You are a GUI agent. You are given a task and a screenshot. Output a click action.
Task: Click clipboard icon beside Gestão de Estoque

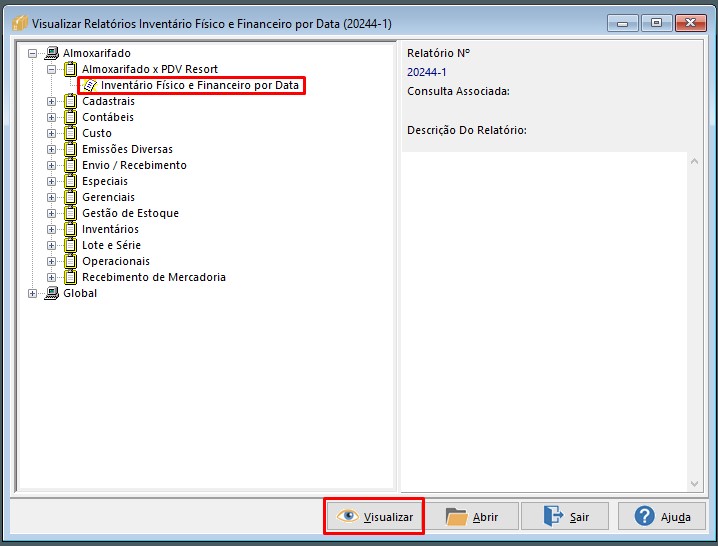coord(70,213)
